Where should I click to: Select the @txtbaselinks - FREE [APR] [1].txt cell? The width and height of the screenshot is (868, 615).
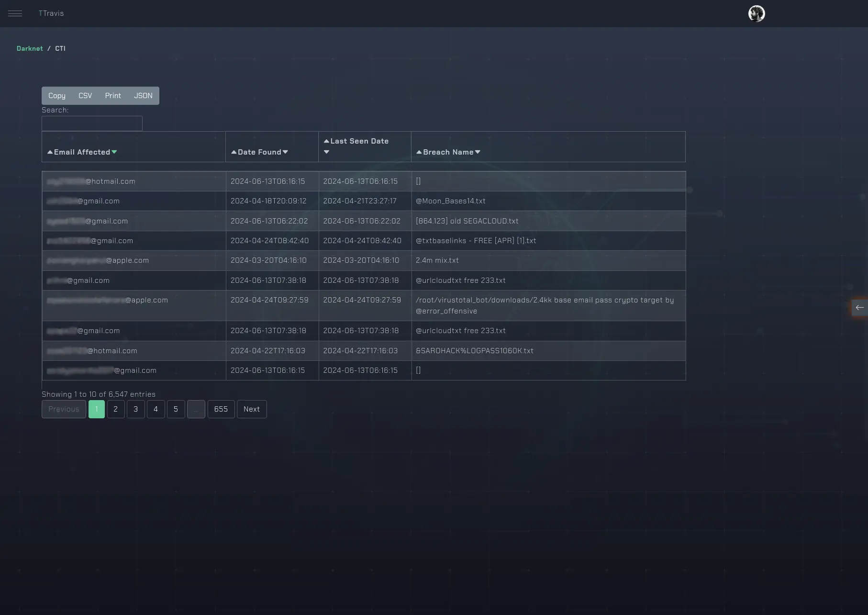pos(548,241)
